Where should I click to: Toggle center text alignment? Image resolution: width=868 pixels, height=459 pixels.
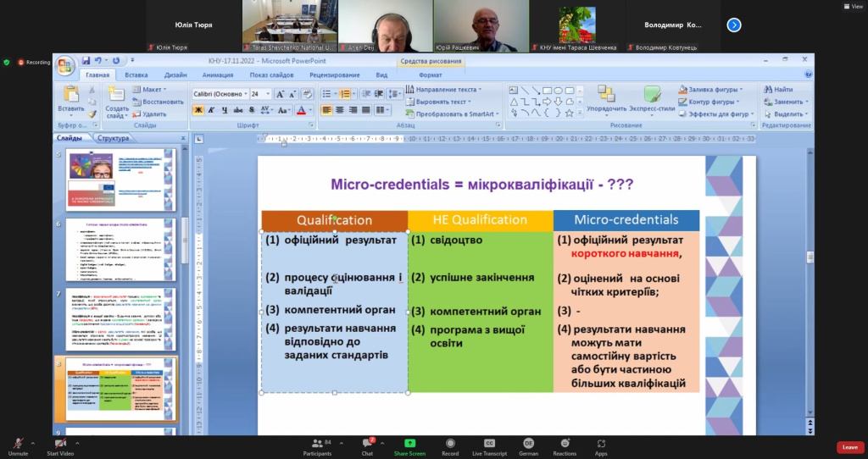(340, 110)
